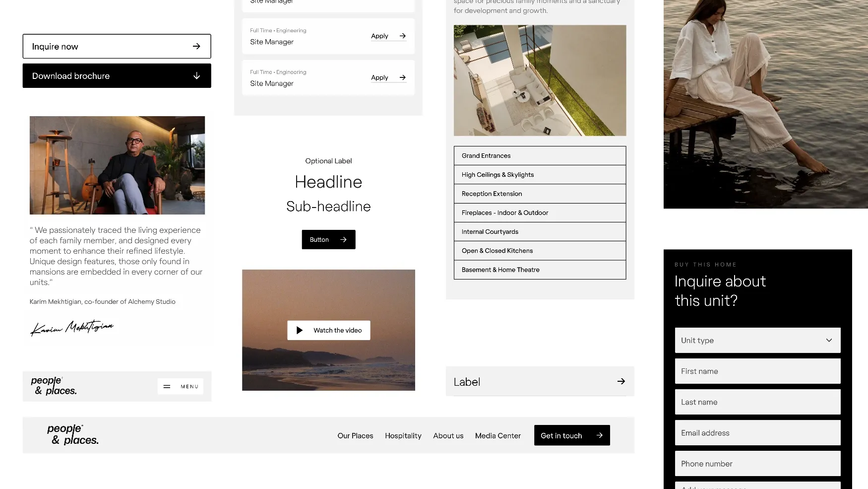This screenshot has height=489, width=868.
Task: Click the hamburger menu icon next to MENU
Action: 167,386
